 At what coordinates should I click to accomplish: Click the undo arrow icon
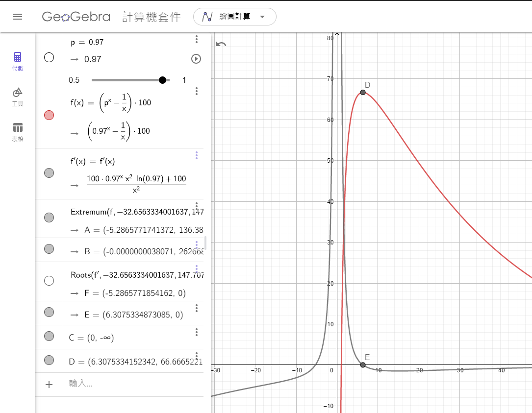coord(221,45)
